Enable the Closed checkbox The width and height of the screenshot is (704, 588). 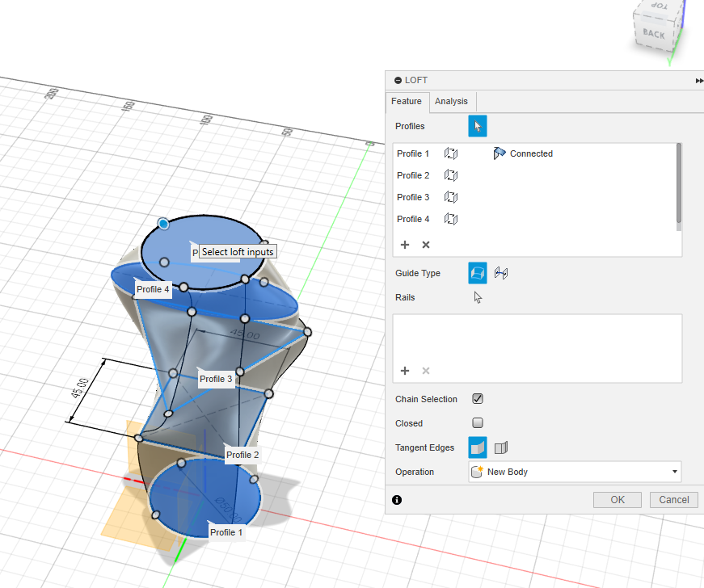[478, 423]
